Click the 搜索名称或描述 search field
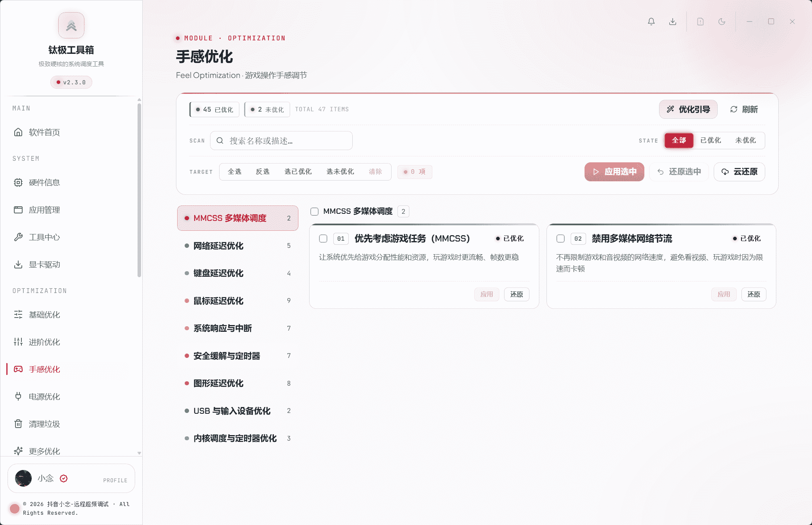Screen dimensions: 812x525 (x=281, y=141)
